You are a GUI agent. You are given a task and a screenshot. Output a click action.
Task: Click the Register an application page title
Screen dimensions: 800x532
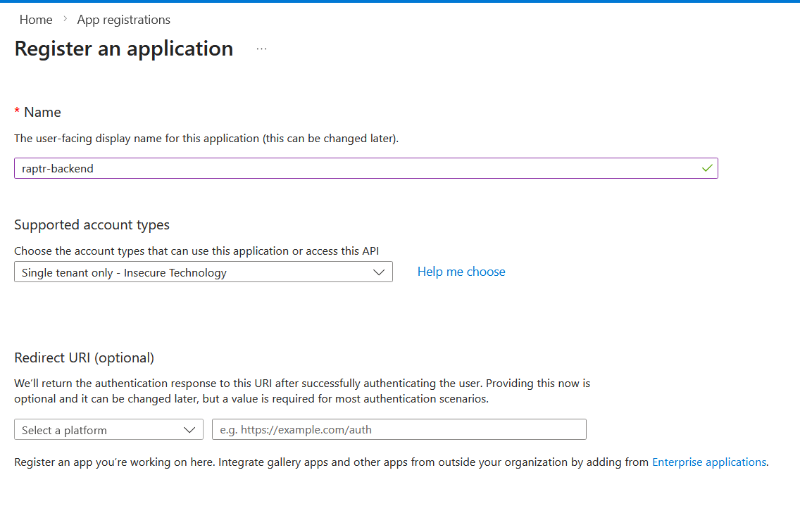click(124, 49)
